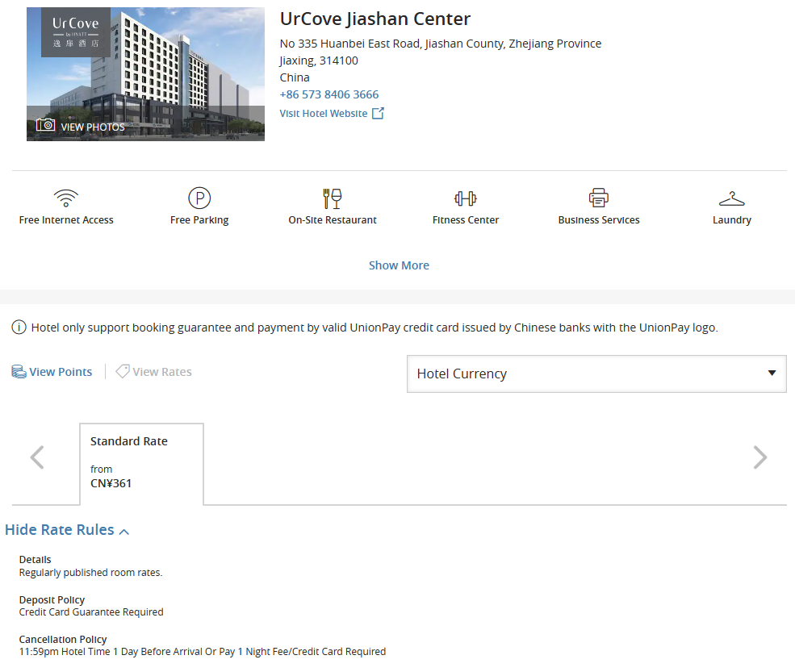The width and height of the screenshot is (795, 672).
Task: Click the Free Internet Access wifi icon
Action: coord(66,198)
